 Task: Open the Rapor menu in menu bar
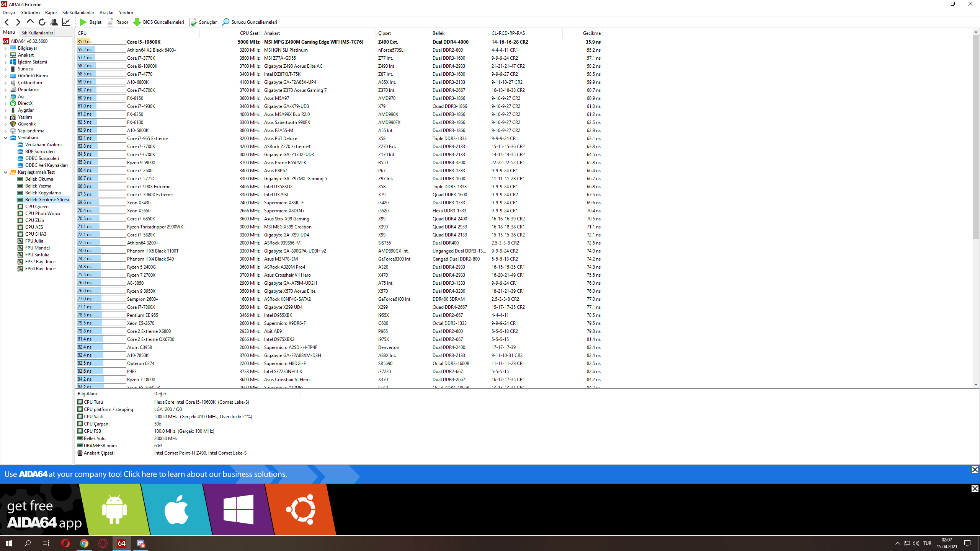coord(51,13)
